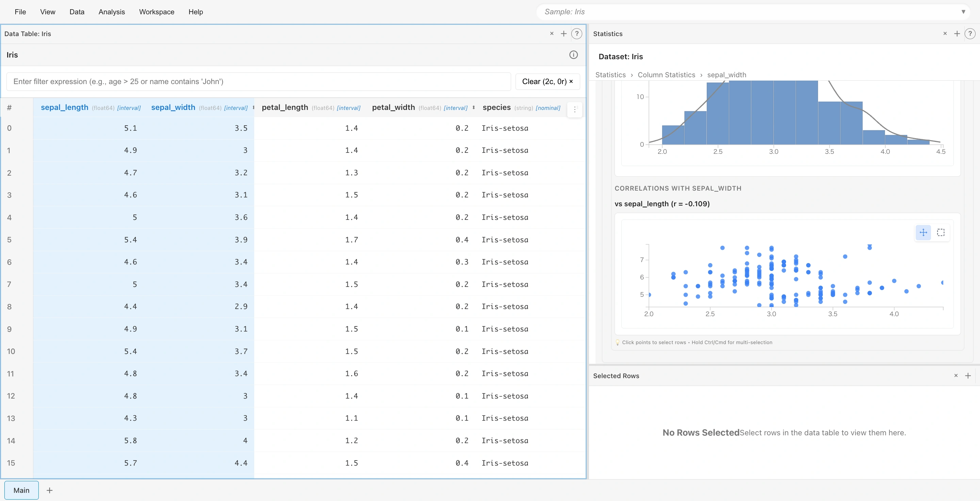Viewport: 980px width, 501px height.
Task: Click the filter expression input field
Action: [x=258, y=81]
